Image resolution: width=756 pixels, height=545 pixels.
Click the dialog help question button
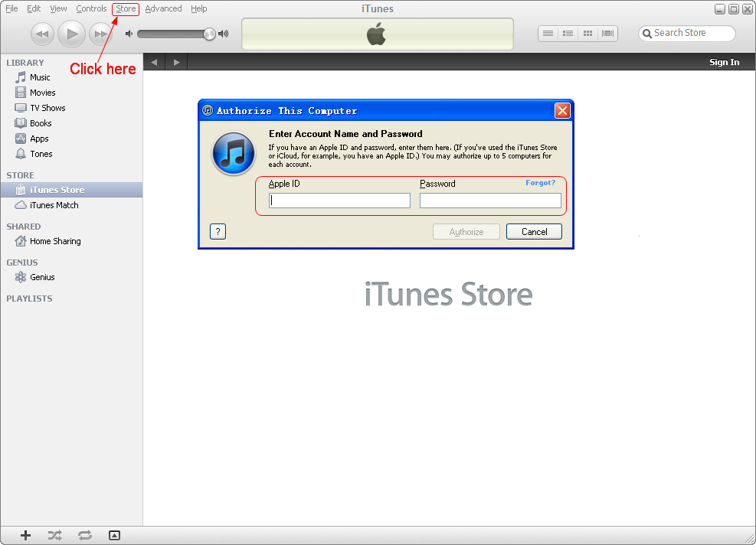point(218,232)
